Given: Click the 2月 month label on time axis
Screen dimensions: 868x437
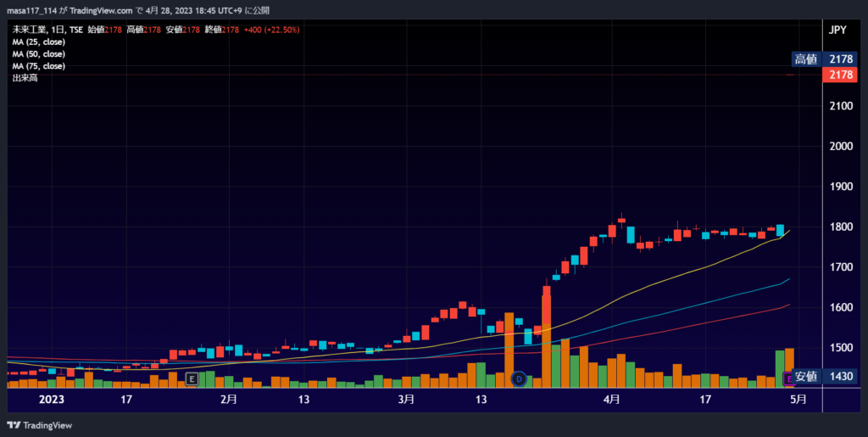Looking at the screenshot, I should click(229, 400).
